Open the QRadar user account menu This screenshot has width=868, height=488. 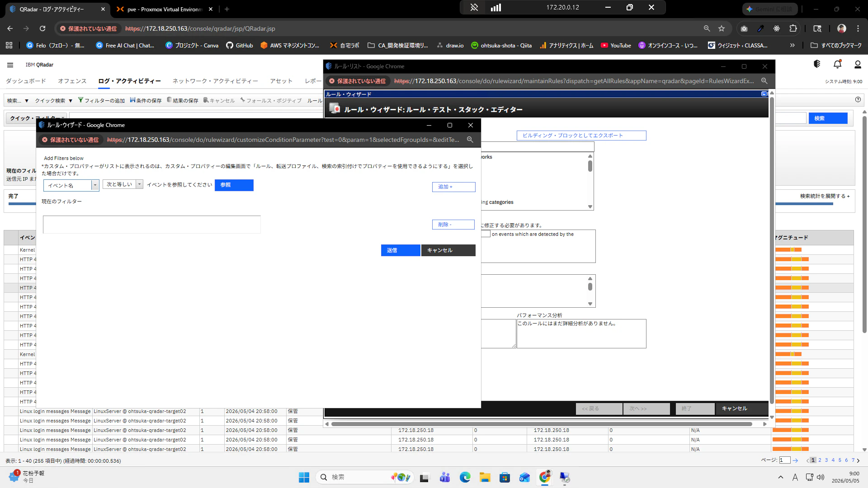(858, 64)
